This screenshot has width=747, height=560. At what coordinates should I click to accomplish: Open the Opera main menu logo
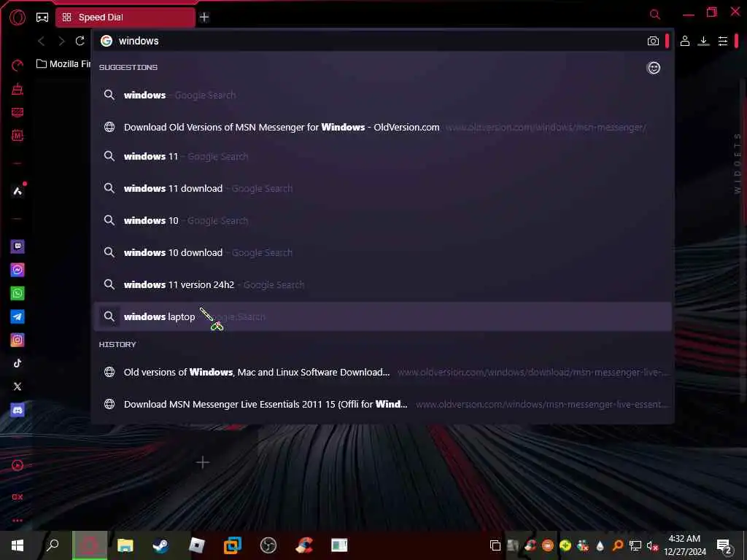point(18,17)
